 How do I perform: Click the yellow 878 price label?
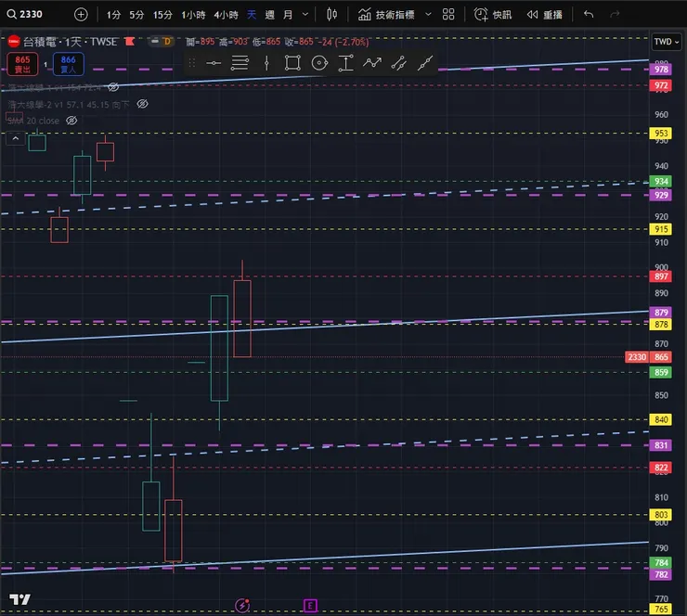661,325
